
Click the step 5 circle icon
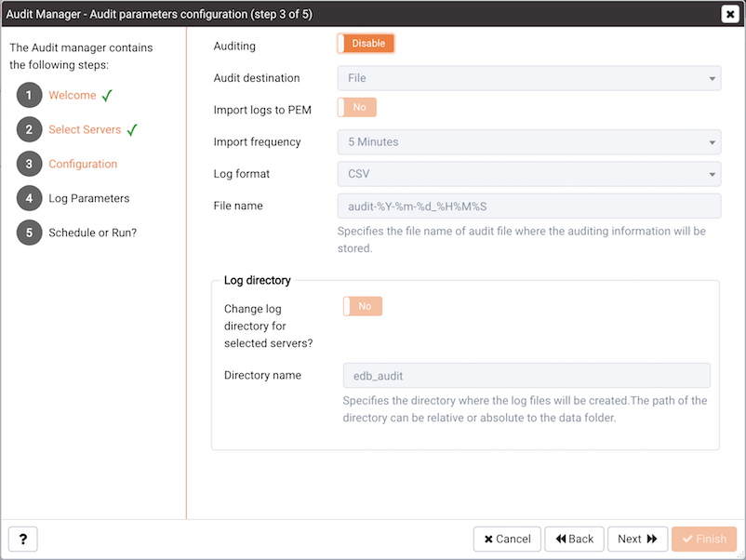click(29, 233)
